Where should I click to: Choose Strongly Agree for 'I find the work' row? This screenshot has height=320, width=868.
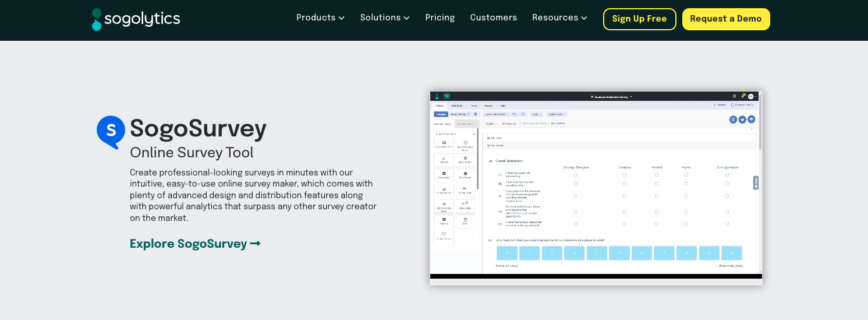coord(727,174)
